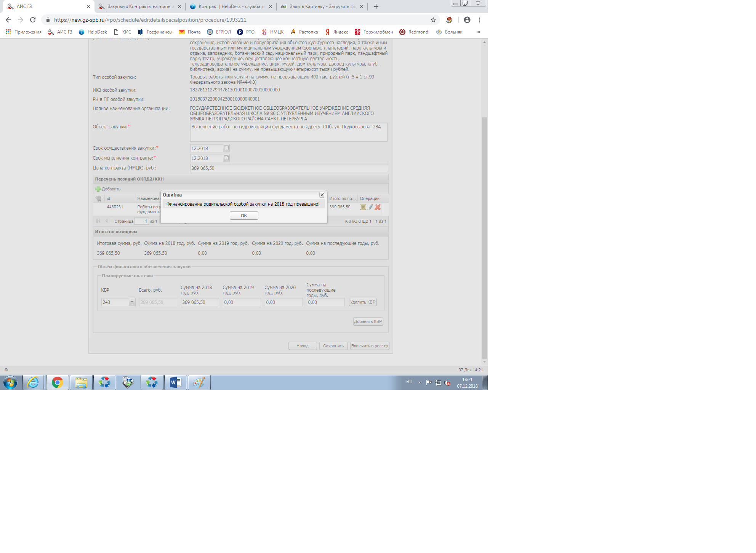Image resolution: width=756 pixels, height=553 pixels.
Task: Open the scroll details icon for row 4480231
Action: [363, 207]
